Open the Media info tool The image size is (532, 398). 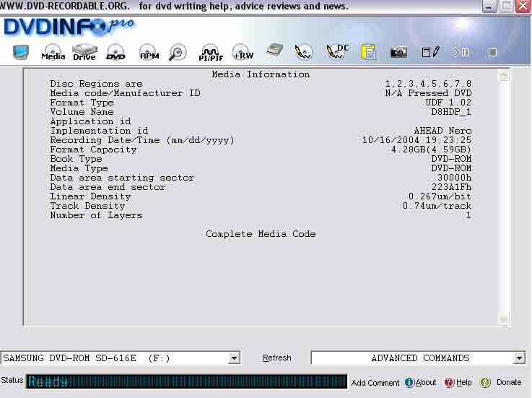pyautogui.click(x=53, y=52)
